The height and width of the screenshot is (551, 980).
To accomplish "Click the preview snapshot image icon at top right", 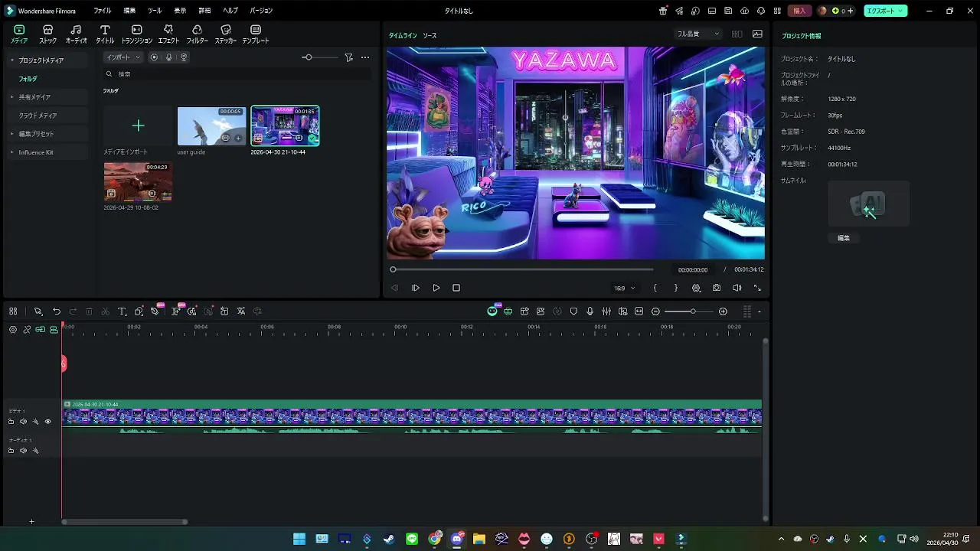I will (x=757, y=34).
